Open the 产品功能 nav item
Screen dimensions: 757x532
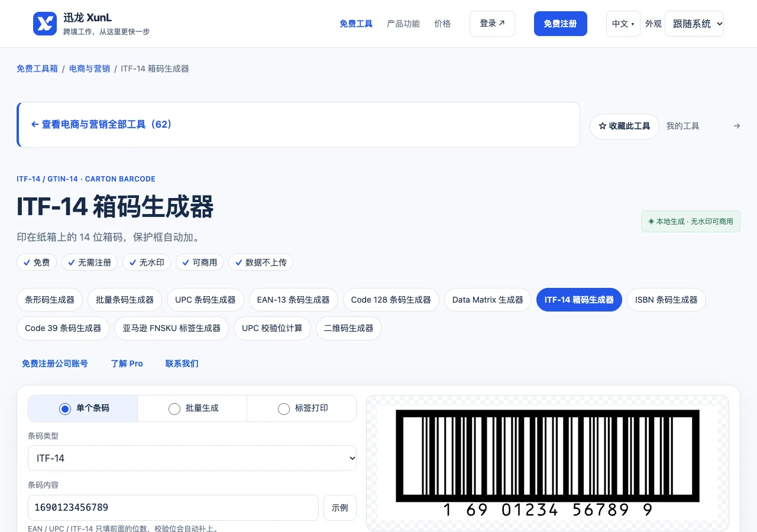point(403,24)
